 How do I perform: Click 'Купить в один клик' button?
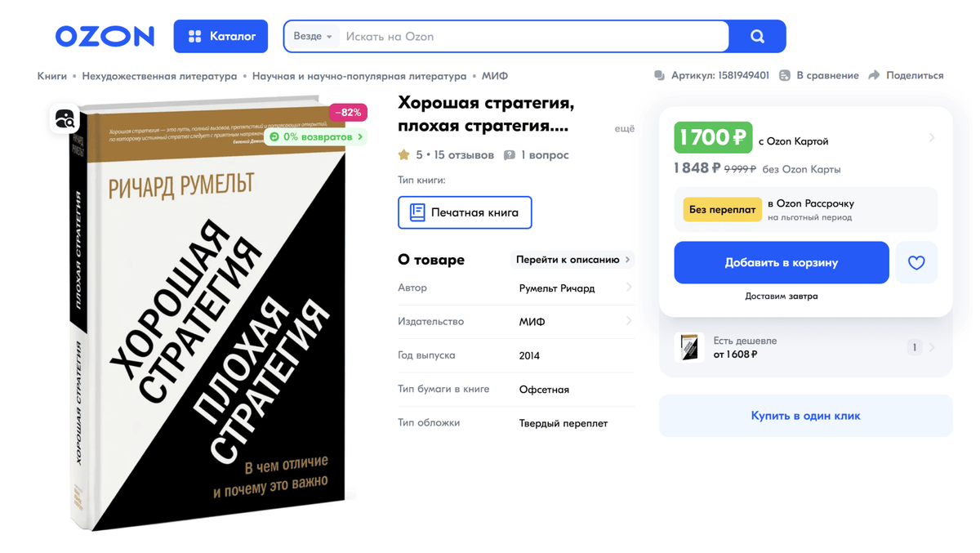(805, 416)
